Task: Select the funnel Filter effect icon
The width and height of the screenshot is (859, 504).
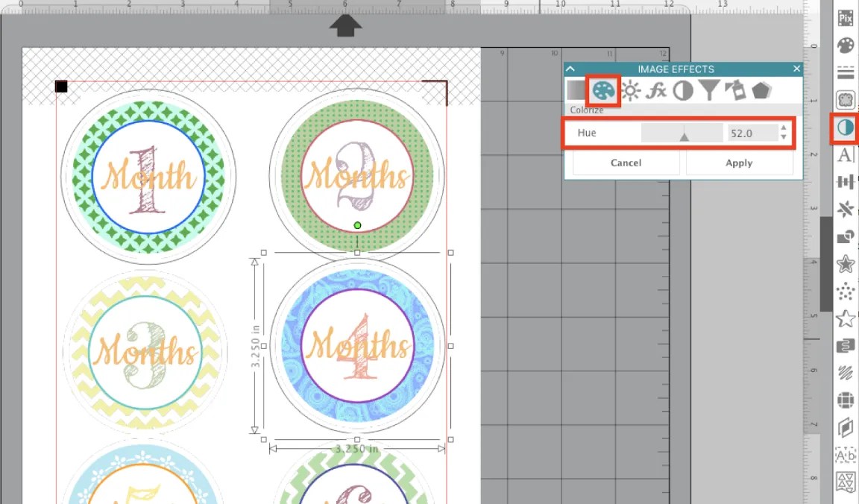Action: pyautogui.click(x=711, y=91)
